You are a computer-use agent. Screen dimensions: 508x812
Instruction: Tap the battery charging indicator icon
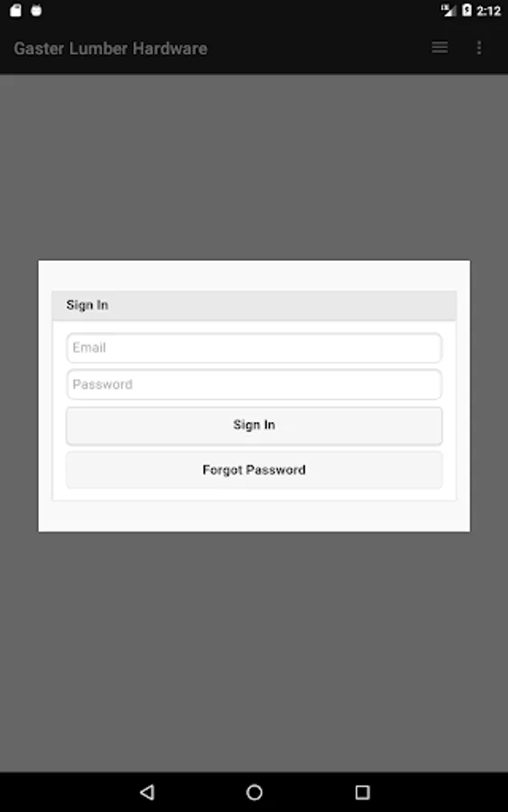pyautogui.click(x=466, y=10)
